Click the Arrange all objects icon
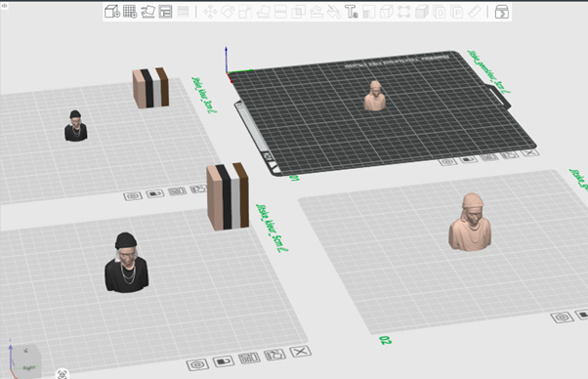 pyautogui.click(x=165, y=12)
